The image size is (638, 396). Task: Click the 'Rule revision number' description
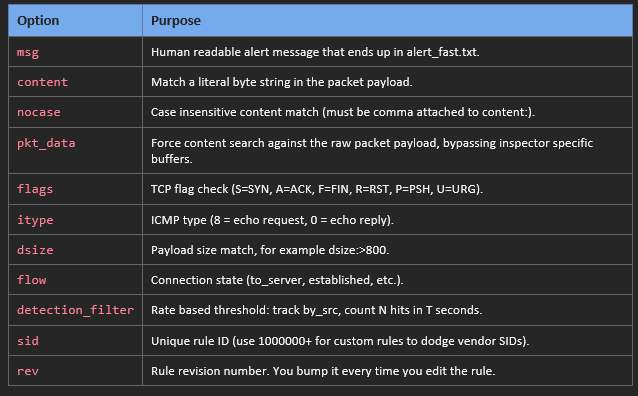point(323,371)
